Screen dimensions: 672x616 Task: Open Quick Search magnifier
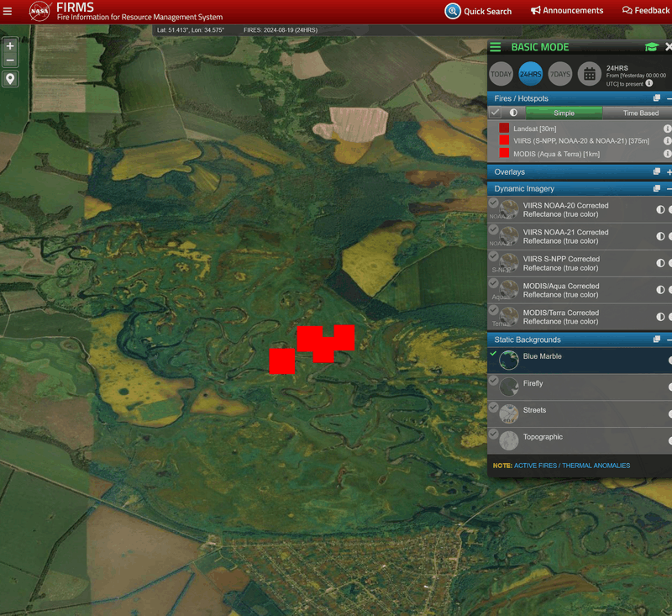(x=452, y=11)
